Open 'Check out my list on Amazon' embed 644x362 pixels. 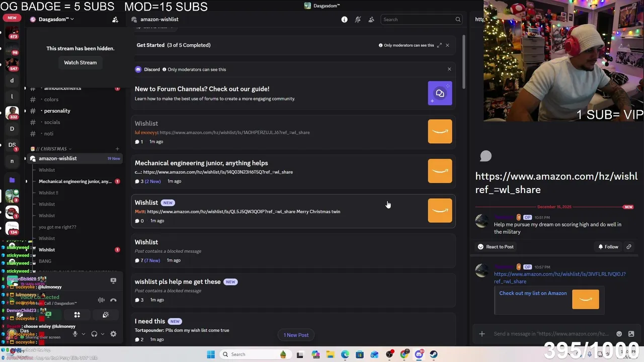click(533, 293)
